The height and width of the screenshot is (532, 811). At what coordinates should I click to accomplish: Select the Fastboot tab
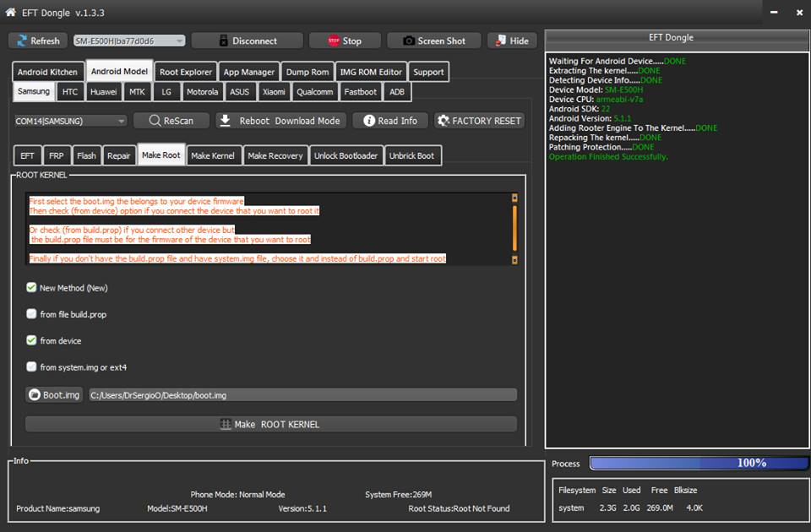pyautogui.click(x=361, y=91)
